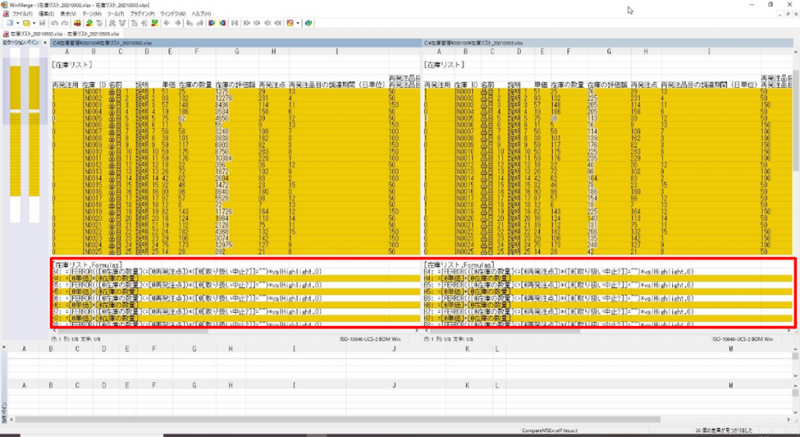Click right location pane overview bar

[34, 135]
